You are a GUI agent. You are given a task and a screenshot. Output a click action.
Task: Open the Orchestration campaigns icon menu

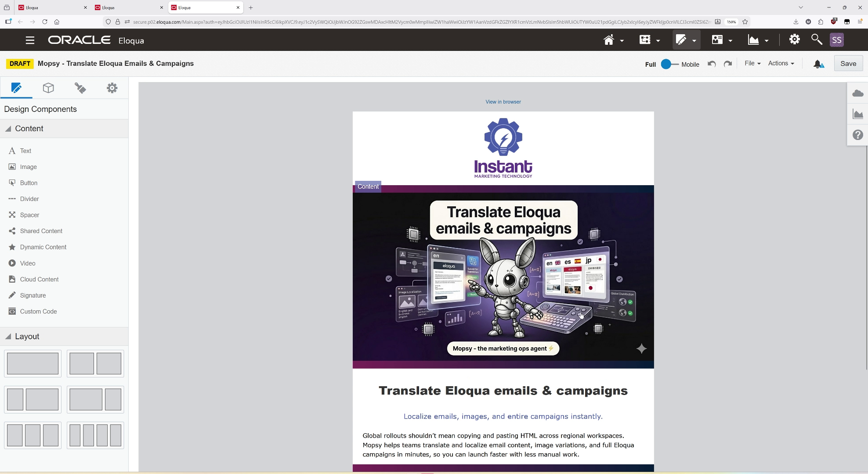pyautogui.click(x=649, y=40)
